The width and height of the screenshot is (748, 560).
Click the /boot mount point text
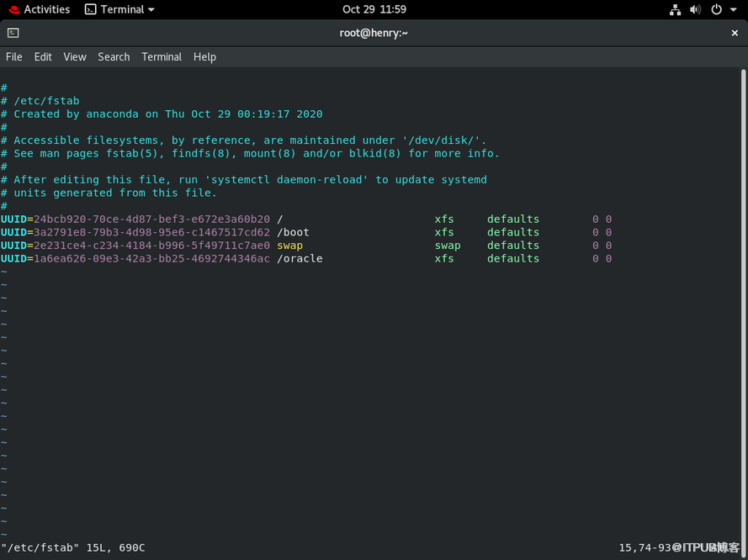pyautogui.click(x=293, y=232)
